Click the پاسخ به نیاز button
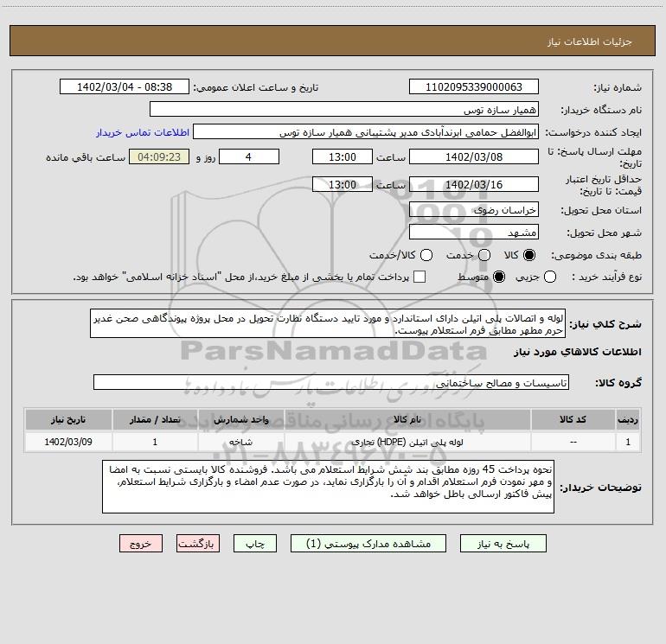This screenshot has width=666, height=644. click(503, 544)
